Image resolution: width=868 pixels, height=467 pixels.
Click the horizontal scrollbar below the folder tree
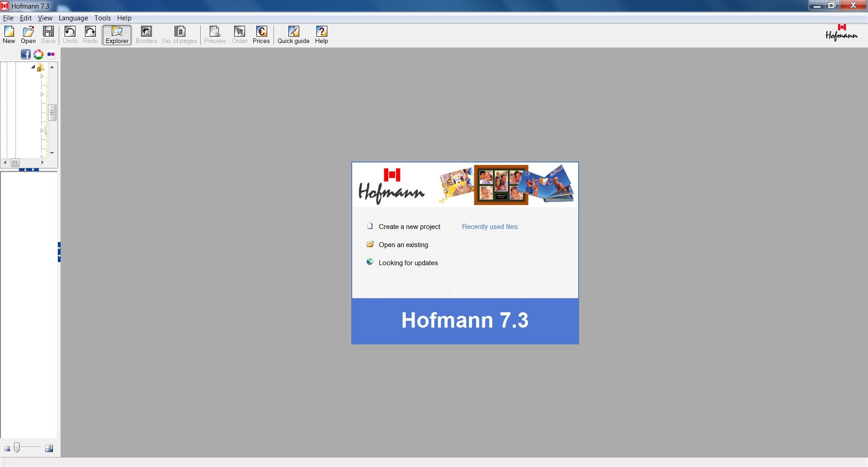15,162
